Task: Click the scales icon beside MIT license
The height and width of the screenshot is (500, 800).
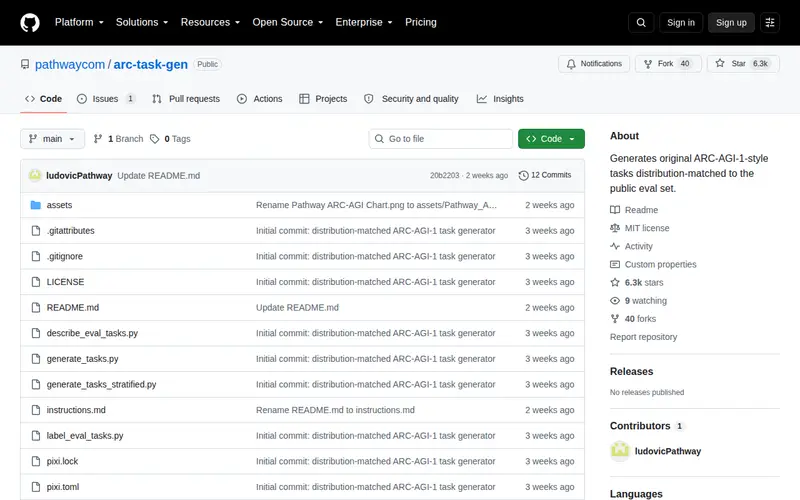Action: pos(615,228)
